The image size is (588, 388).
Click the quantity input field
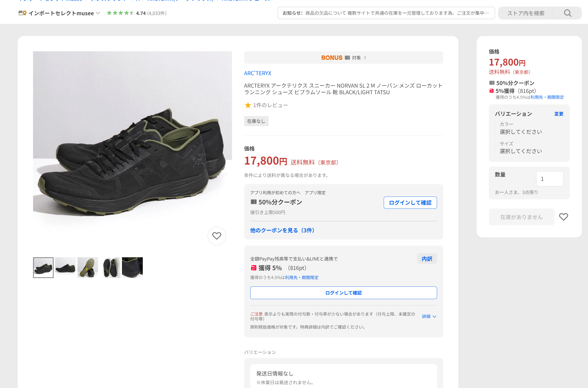click(550, 179)
